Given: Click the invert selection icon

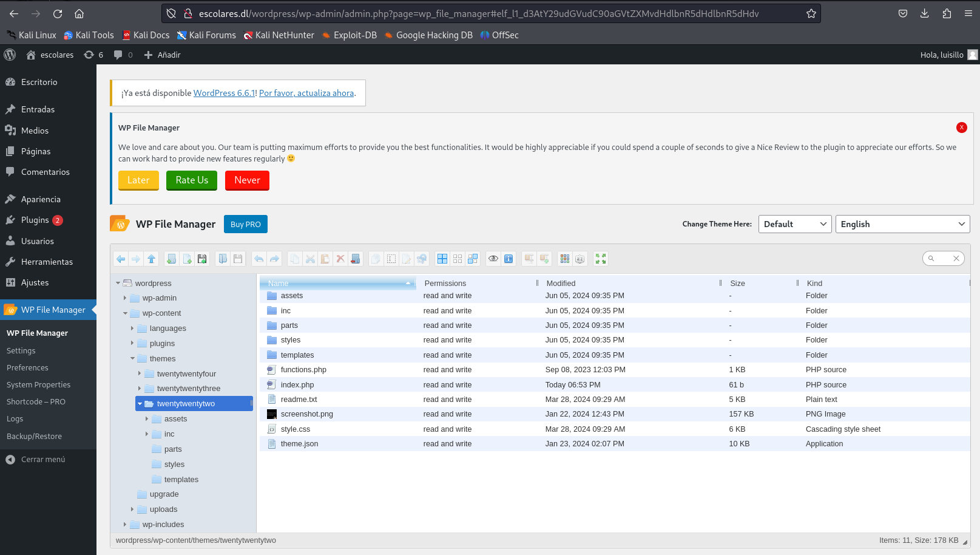Looking at the screenshot, I should (473, 259).
